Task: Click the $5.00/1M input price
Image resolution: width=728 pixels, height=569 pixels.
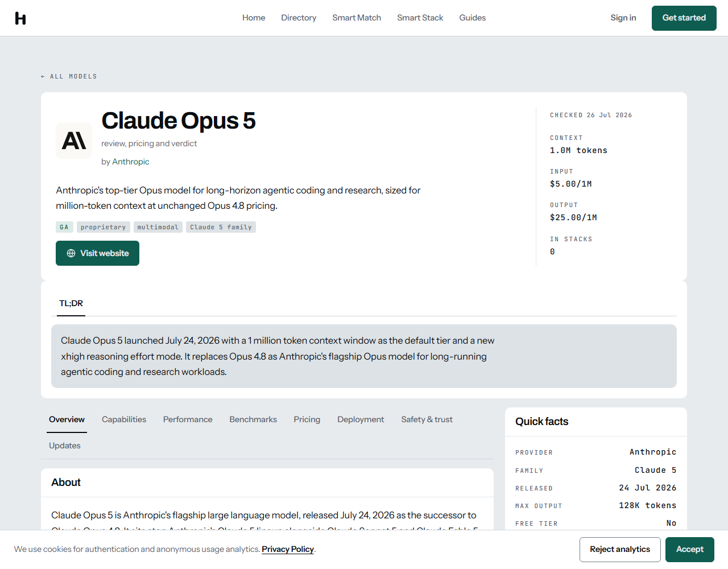Action: (571, 184)
